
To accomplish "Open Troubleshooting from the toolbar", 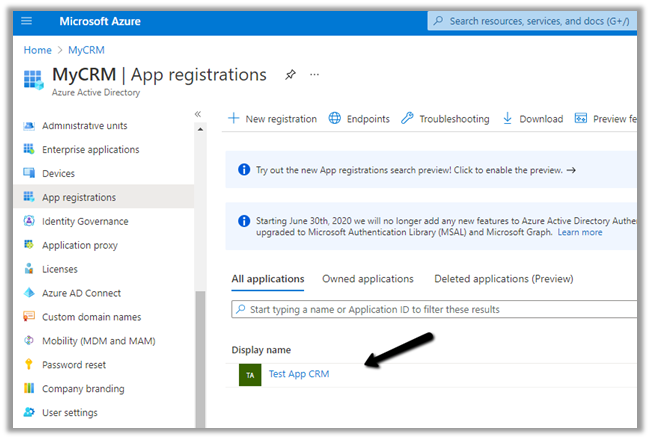I will point(445,119).
